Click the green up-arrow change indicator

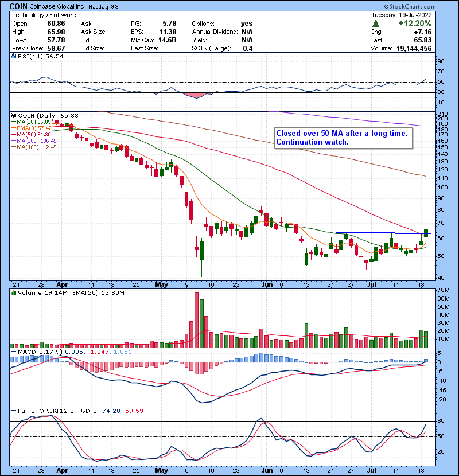(x=375, y=24)
